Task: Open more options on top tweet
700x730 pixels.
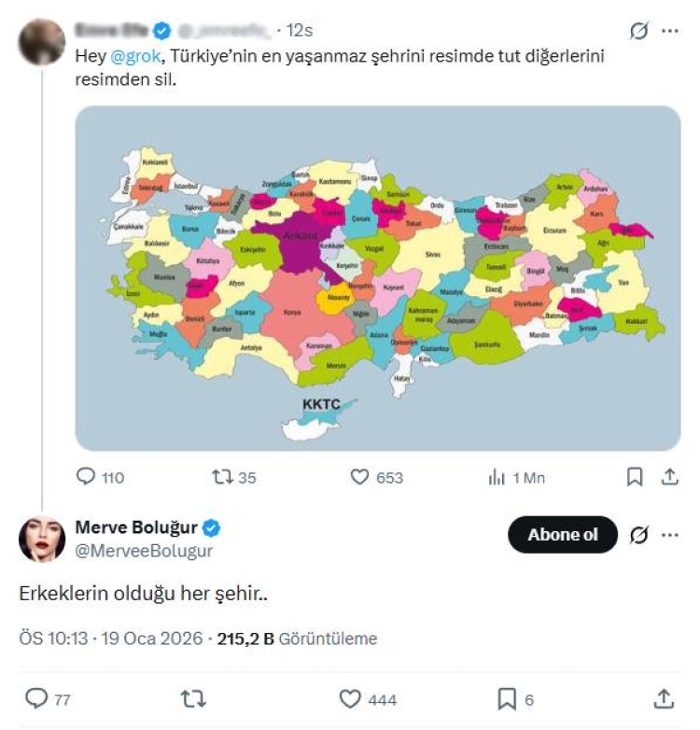Action: [x=669, y=31]
